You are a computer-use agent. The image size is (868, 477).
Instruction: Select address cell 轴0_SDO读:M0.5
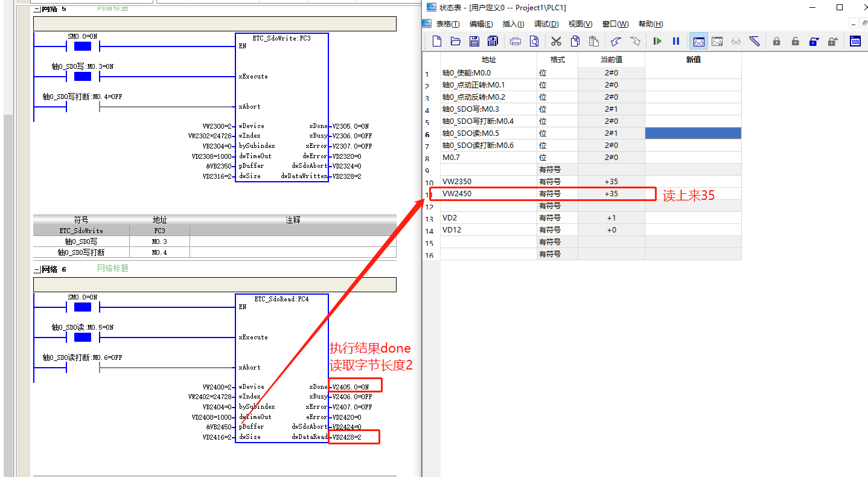488,133
